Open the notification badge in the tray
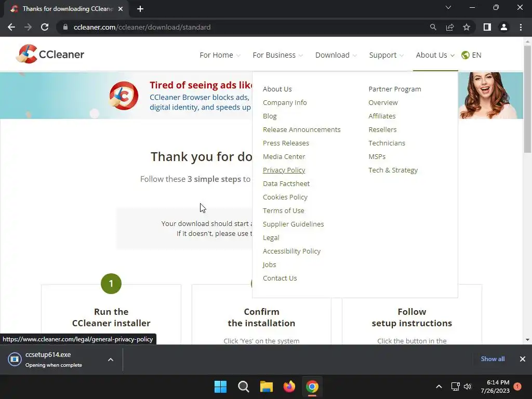The image size is (532, 399). (x=517, y=387)
